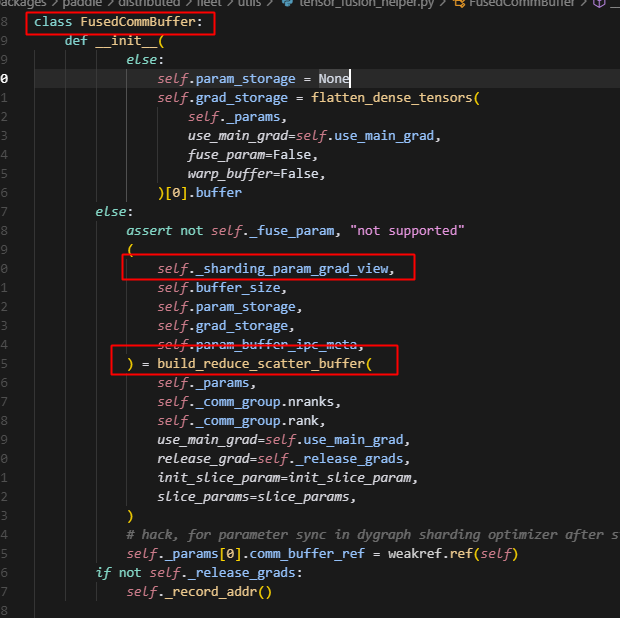
Task: Click the FusedCommBuffer breadcrumb symbol name
Action: click(522, 4)
